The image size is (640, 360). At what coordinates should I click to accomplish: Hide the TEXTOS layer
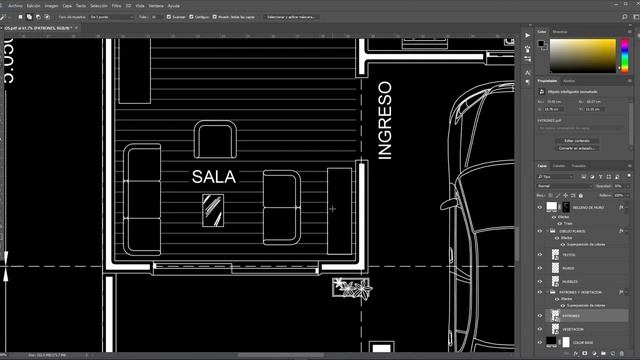(x=540, y=254)
